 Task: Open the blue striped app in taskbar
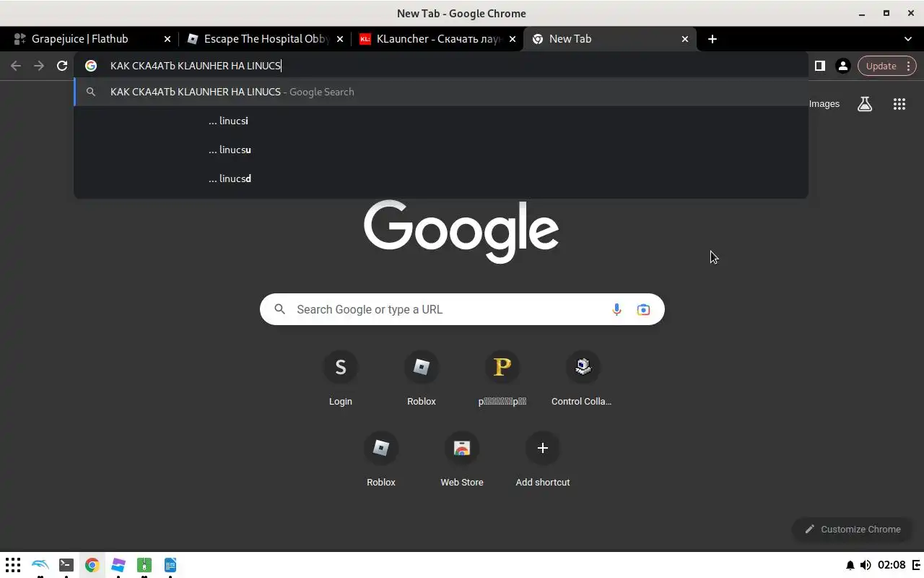click(x=118, y=565)
